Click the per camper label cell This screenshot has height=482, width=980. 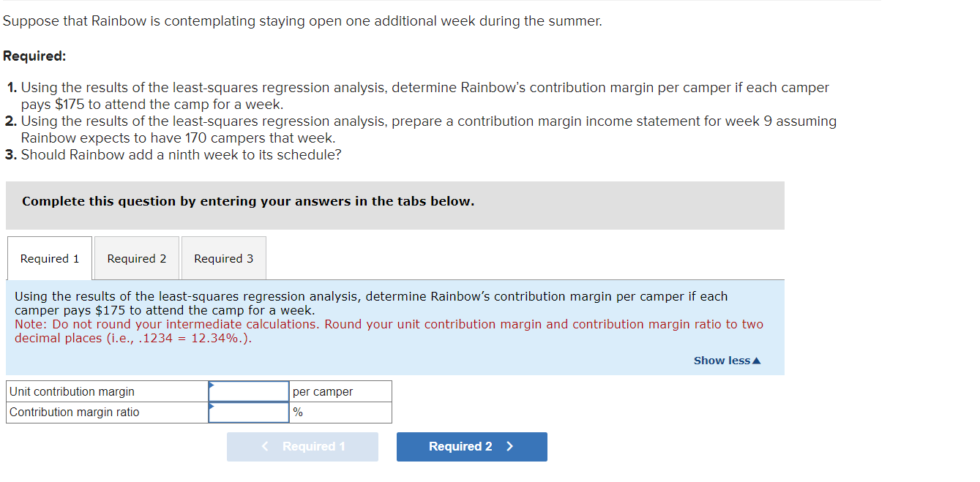[x=340, y=391]
